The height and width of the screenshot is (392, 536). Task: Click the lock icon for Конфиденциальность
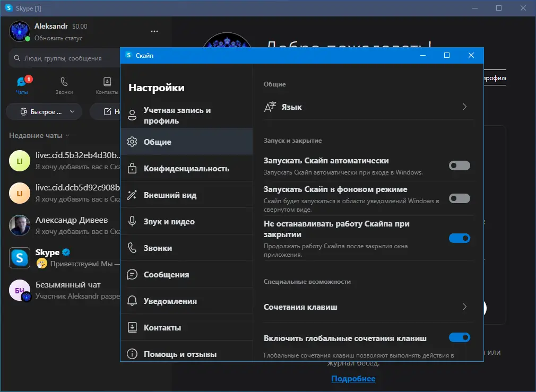pos(132,168)
